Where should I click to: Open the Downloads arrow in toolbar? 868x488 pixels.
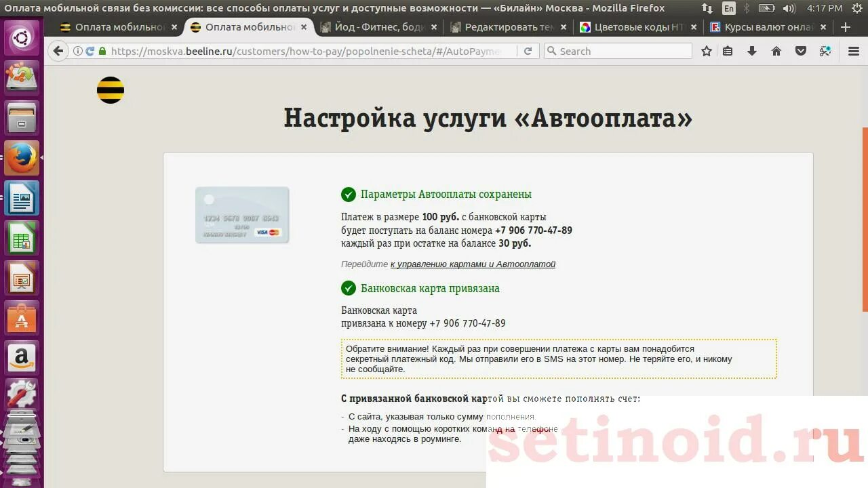(x=752, y=51)
